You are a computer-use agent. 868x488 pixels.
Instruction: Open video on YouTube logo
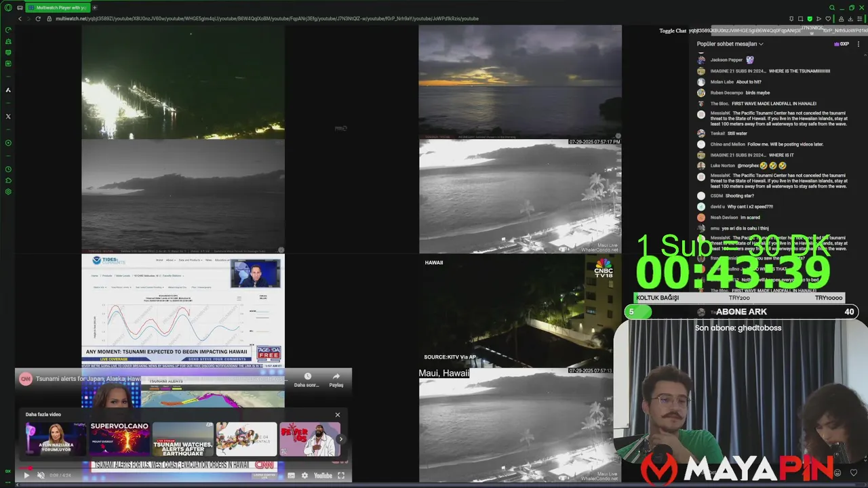coord(323,475)
